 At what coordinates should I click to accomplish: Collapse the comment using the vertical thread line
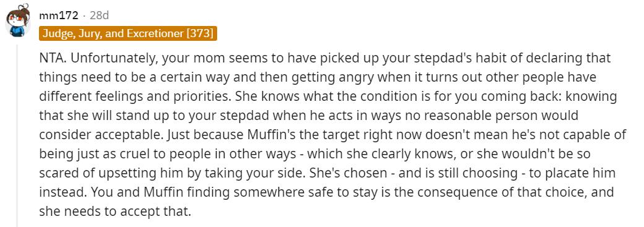(17, 135)
